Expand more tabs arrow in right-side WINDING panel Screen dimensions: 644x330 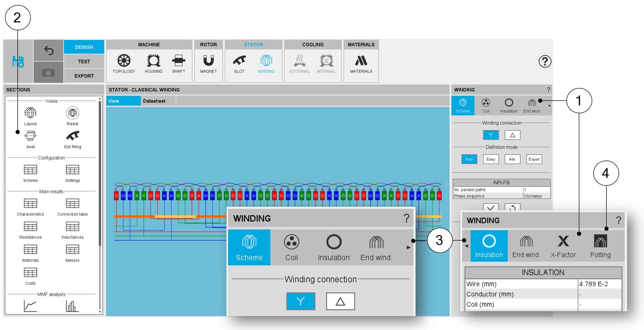tap(549, 105)
